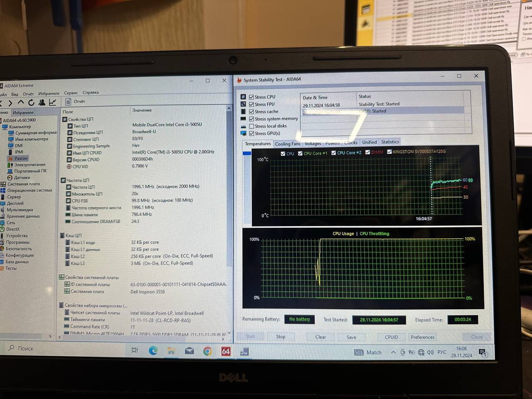Open Microsoft Edge from the taskbar
Screen dimensions: 532x399
[x=153, y=351]
